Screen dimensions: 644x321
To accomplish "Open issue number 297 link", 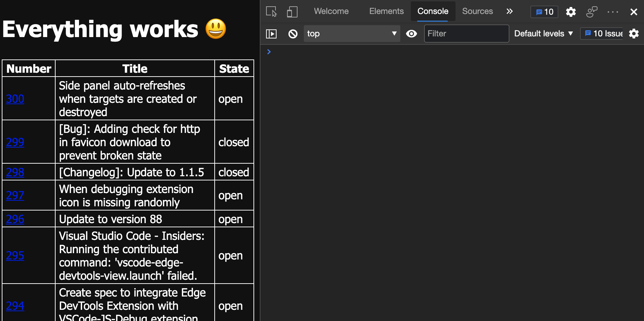I will click(x=15, y=195).
